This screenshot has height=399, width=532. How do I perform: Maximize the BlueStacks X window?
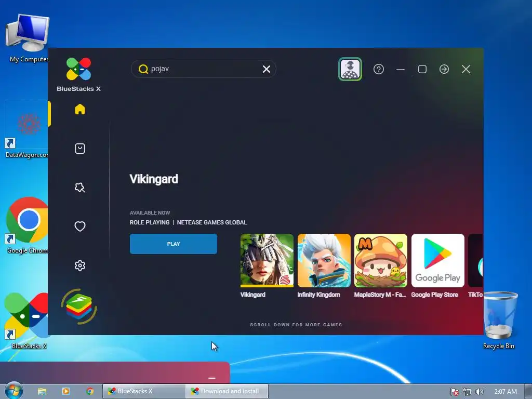click(x=422, y=69)
